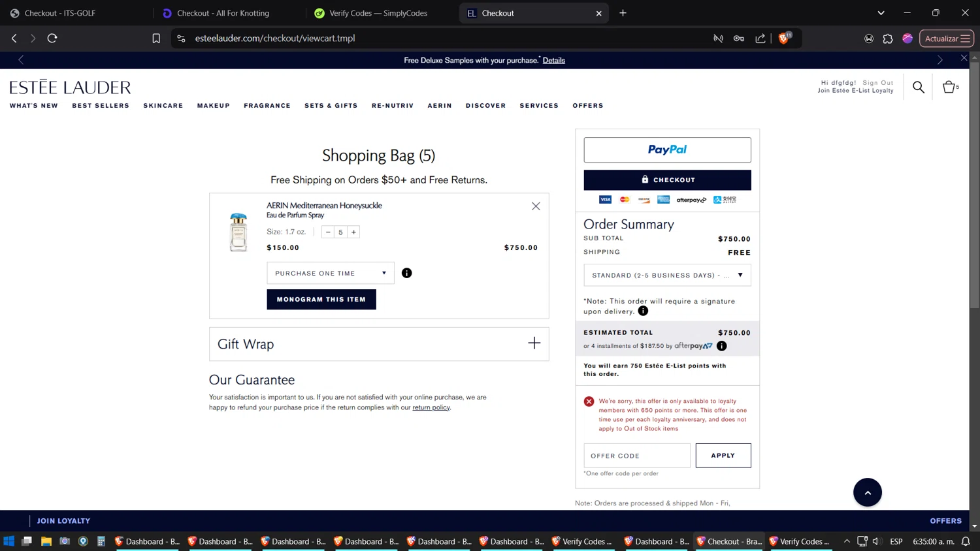980x551 pixels.
Task: Click the Estée Lauder logo
Action: pos(70,87)
